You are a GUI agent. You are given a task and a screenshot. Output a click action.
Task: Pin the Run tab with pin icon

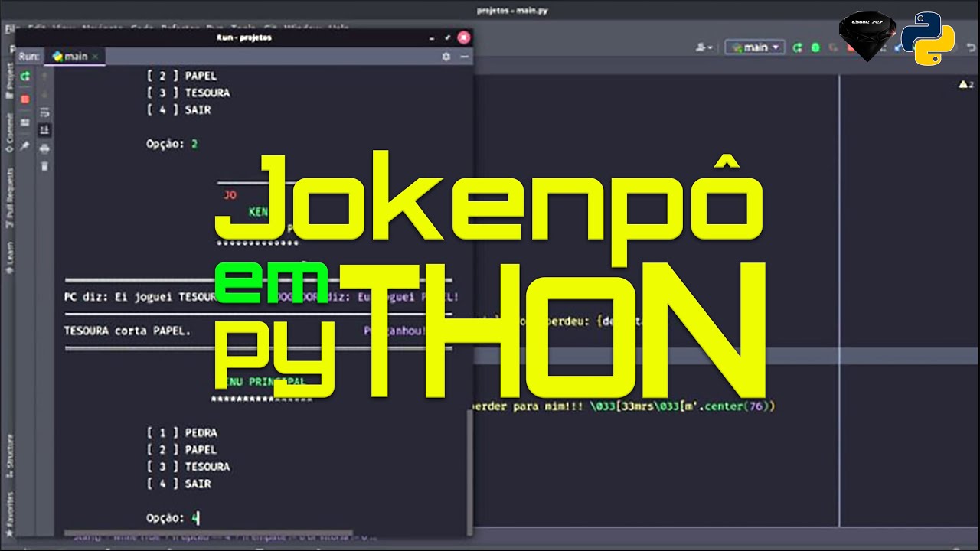(24, 145)
